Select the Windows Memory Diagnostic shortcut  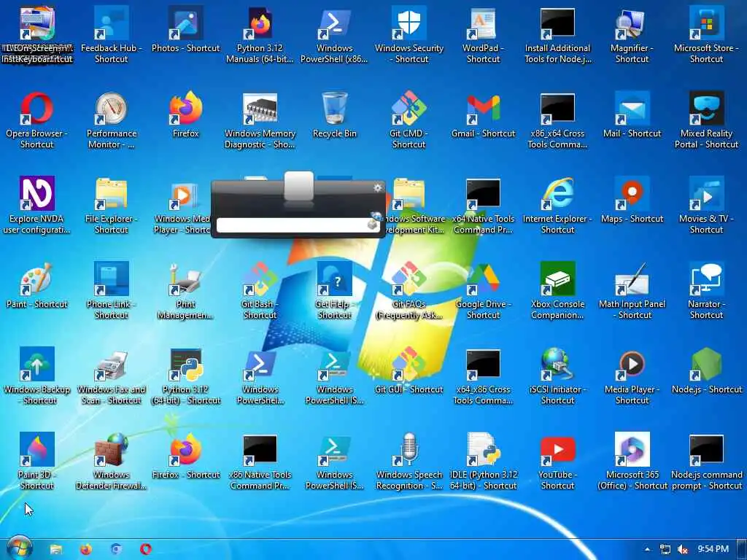(260, 120)
